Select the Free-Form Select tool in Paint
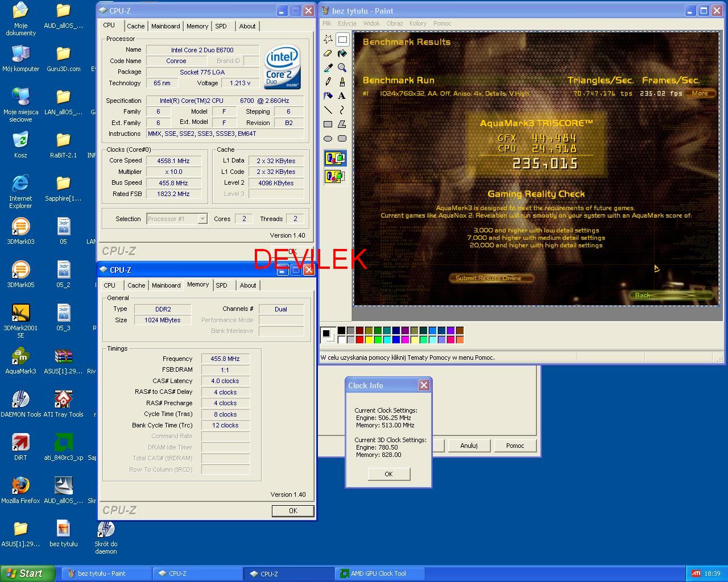This screenshot has width=728, height=582. (328, 39)
